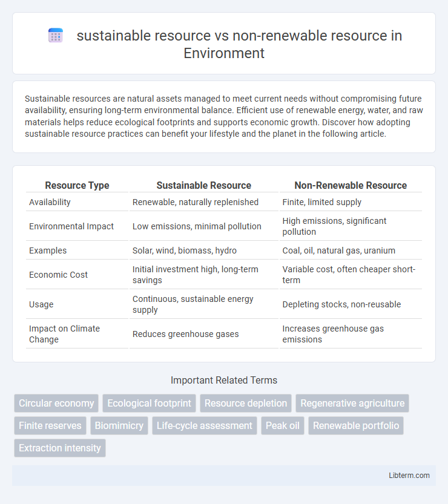Open the Ecological footprint tag
This screenshot has width=448, height=504.
[x=149, y=403]
